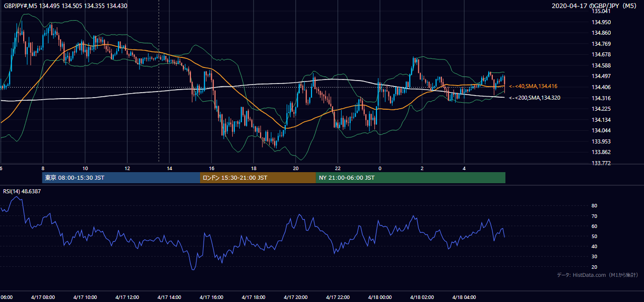Click the RSI 60 level label
This screenshot has height=302, width=644.
click(595, 226)
